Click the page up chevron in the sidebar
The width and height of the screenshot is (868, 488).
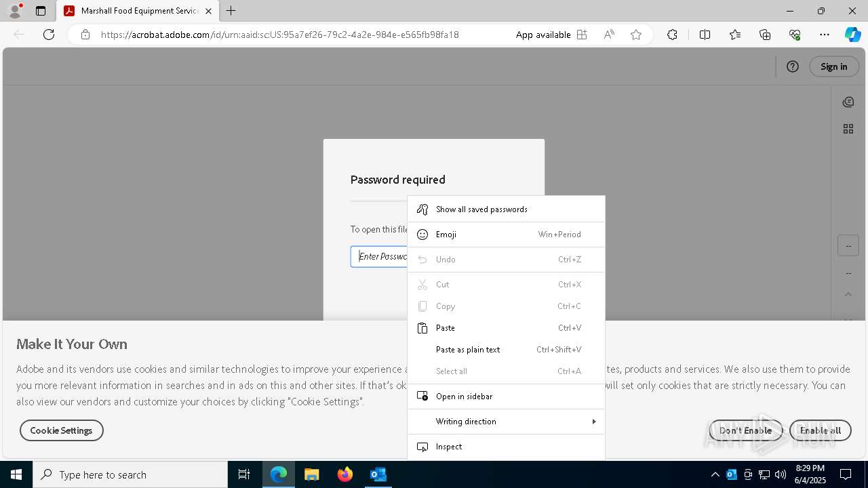point(848,294)
